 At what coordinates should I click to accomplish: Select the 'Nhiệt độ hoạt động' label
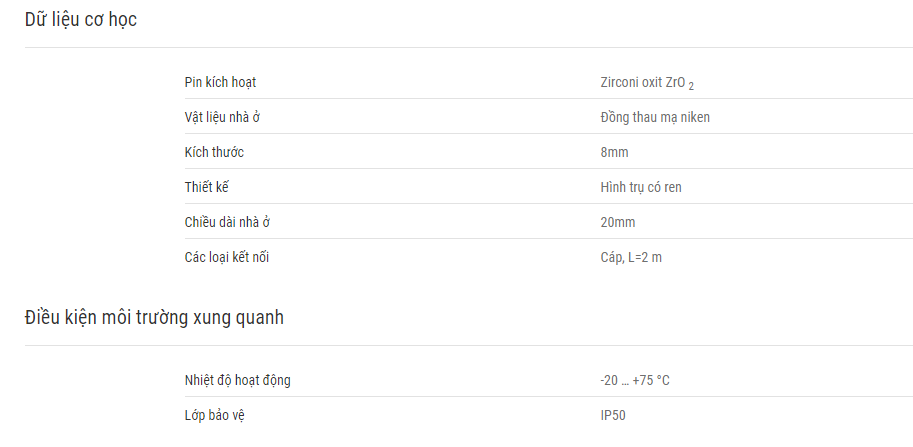[x=238, y=380]
